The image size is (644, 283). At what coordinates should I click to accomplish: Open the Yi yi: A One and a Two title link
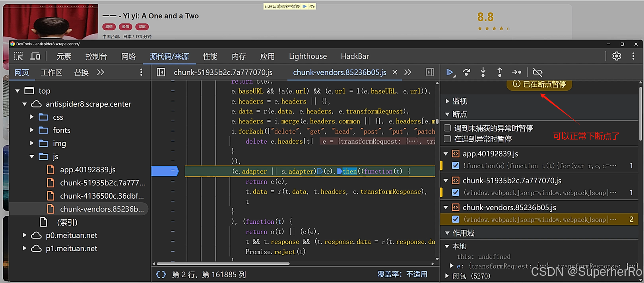(151, 16)
